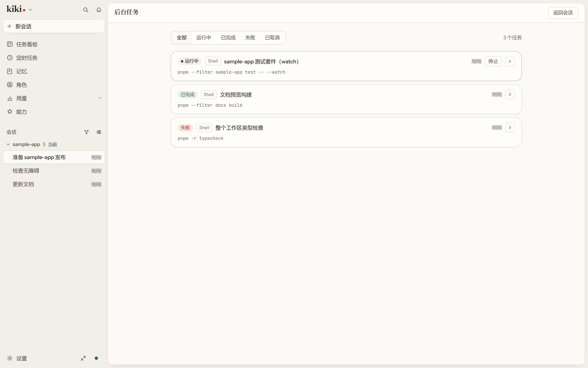Click the pnpm --filter docs build command
This screenshot has width=588, height=368.
[x=210, y=105]
